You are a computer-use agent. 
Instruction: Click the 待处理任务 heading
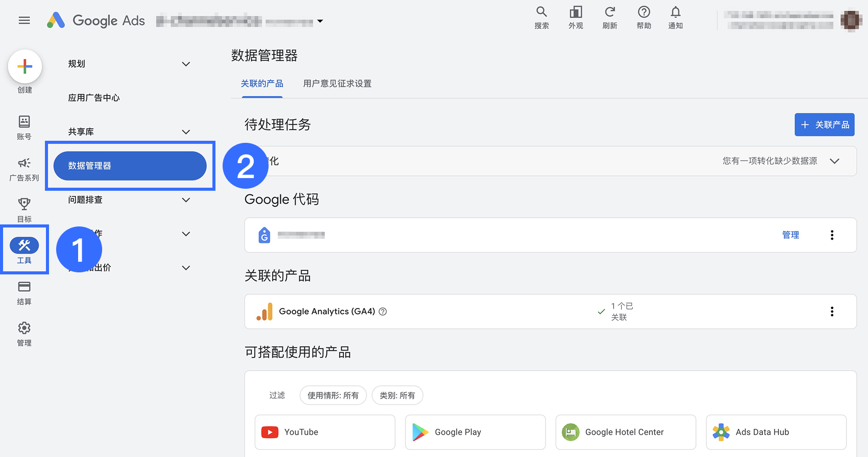[x=278, y=124]
